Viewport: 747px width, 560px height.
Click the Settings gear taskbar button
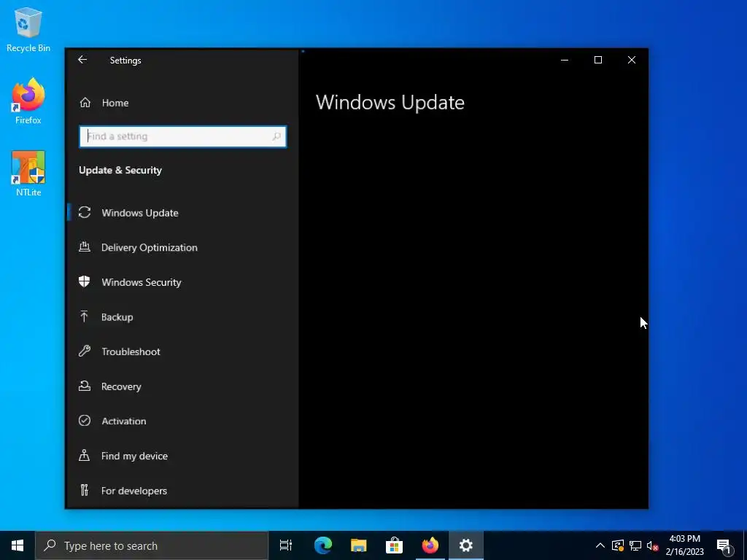click(x=466, y=545)
